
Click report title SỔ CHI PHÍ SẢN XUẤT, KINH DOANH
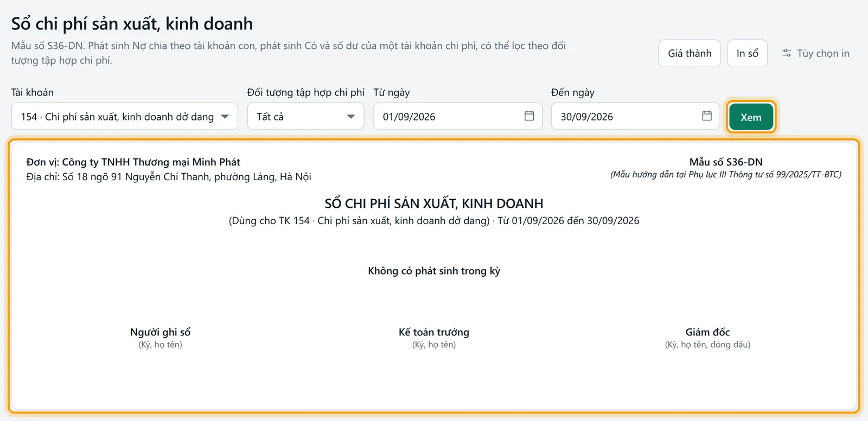[434, 203]
